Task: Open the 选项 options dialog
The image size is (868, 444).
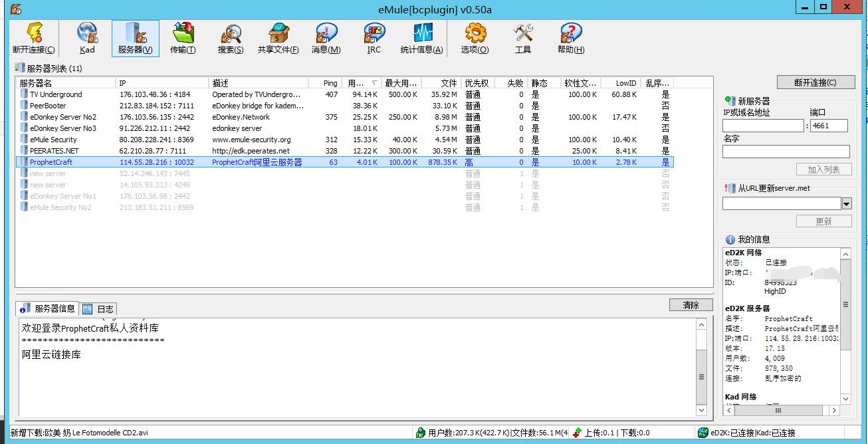Action: click(x=475, y=38)
